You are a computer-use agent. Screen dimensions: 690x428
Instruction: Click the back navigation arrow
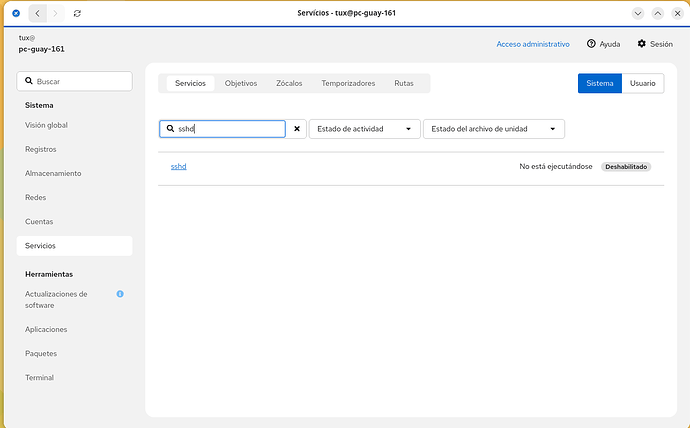(38, 13)
